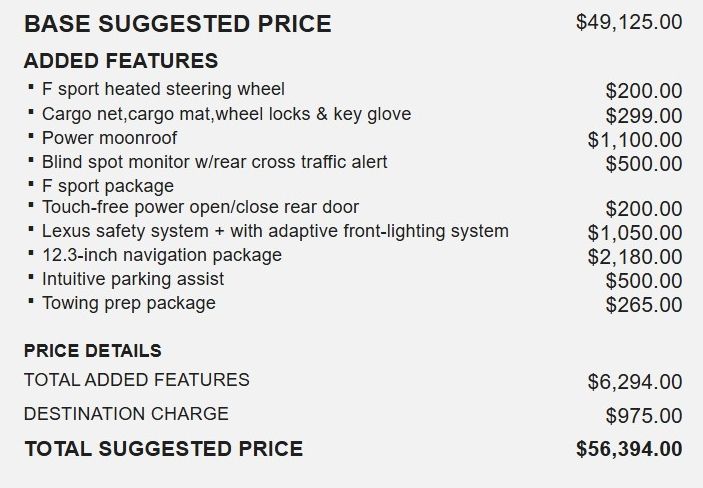Select the 12.3-inch navigation package

162,256
